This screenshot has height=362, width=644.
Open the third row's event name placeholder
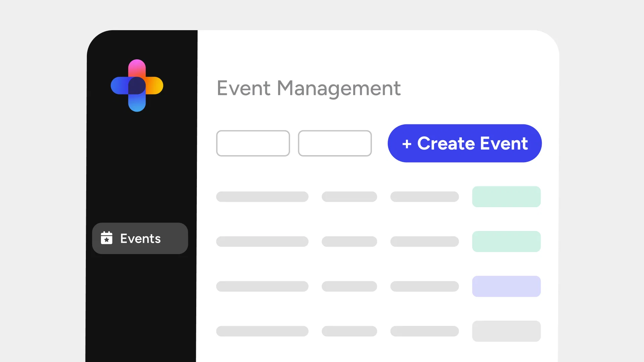pyautogui.click(x=262, y=286)
